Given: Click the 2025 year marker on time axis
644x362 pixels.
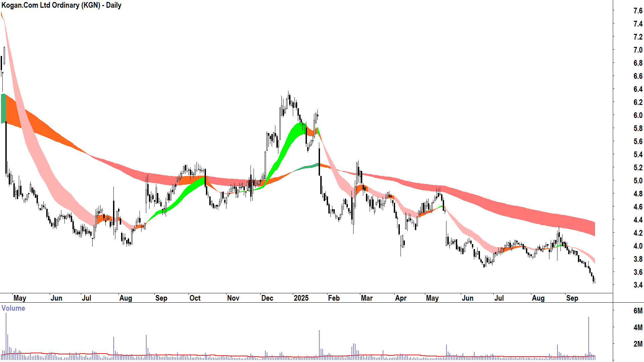Looking at the screenshot, I should click(301, 298).
